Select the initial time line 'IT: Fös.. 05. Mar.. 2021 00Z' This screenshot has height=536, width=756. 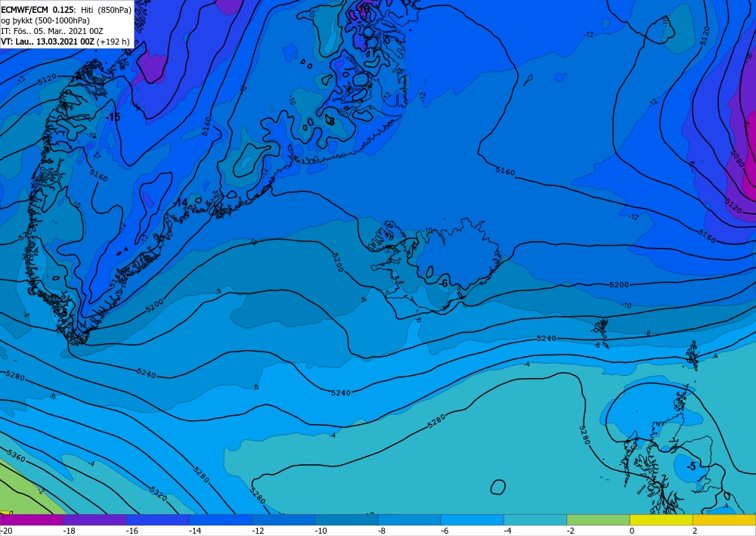click(52, 31)
